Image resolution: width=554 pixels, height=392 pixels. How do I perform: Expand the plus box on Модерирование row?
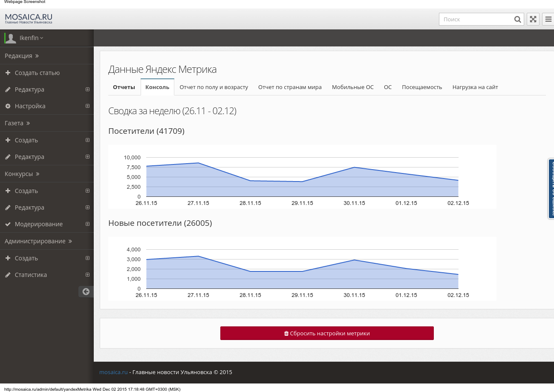coord(87,224)
